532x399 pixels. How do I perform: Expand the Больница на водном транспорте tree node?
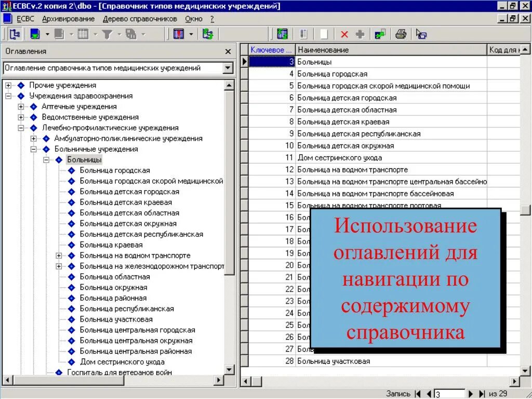click(59, 256)
